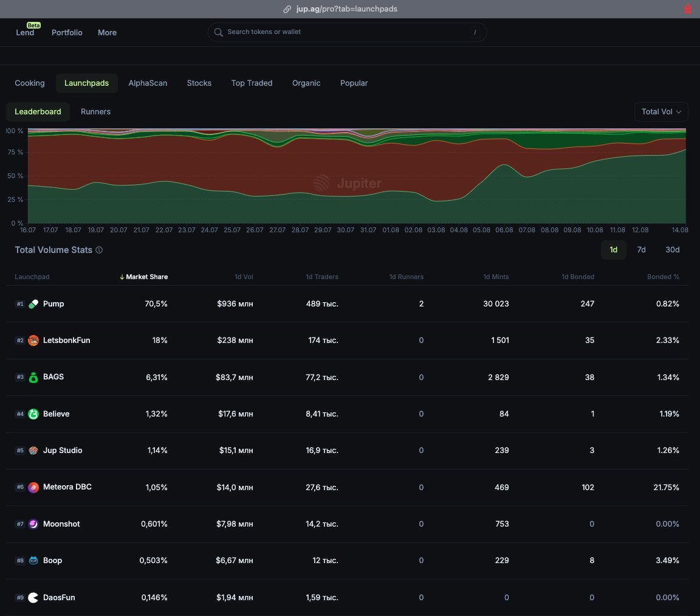This screenshot has height=616, width=700.
Task: Click the #1 rank badge for Pump
Action: pos(20,304)
